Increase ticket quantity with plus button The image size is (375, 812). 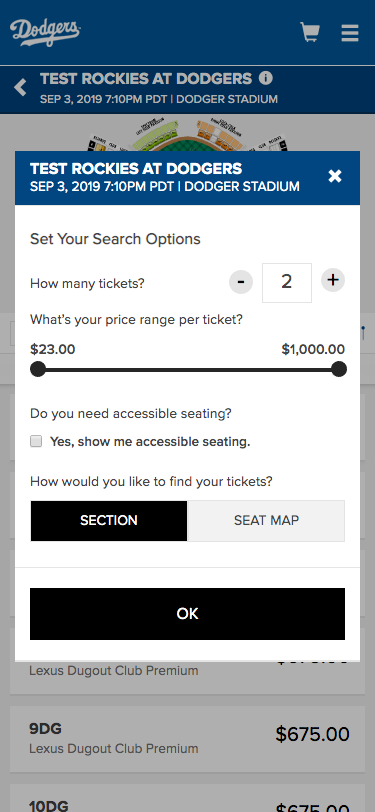[333, 281]
